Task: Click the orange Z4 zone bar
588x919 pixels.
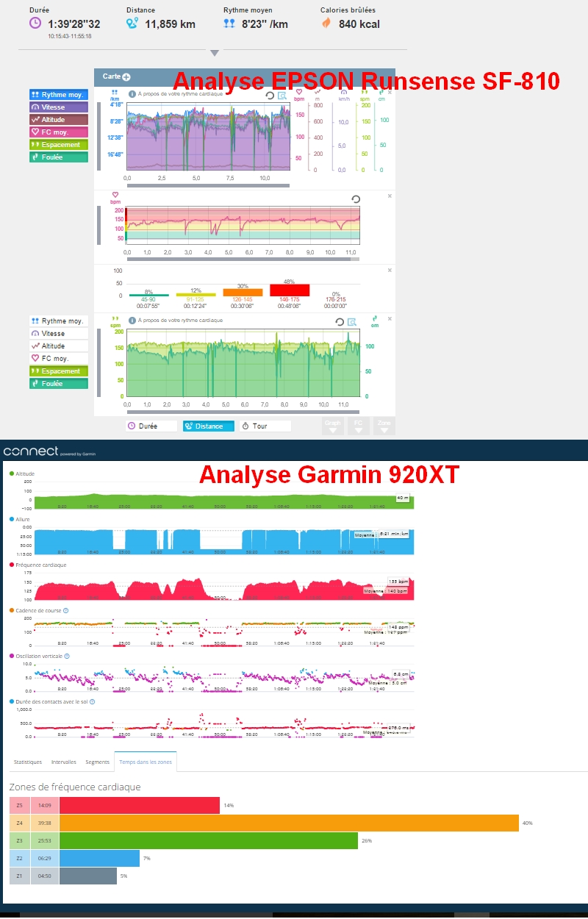Action: [x=289, y=823]
